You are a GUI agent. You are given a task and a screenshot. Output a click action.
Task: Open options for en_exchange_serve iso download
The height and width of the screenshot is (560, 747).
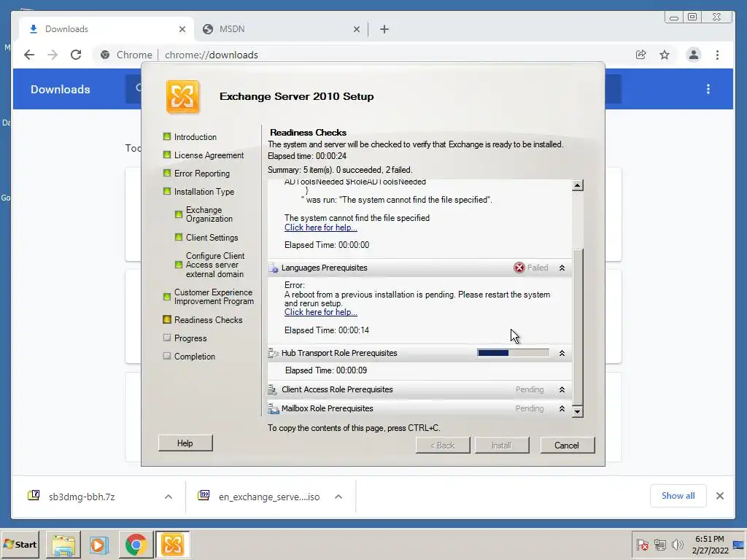click(x=338, y=497)
